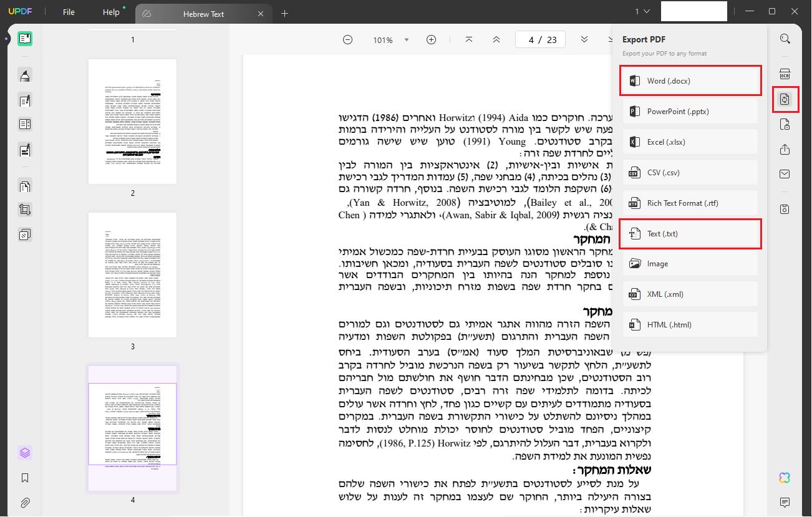Open the File menu
812x517 pixels.
[x=68, y=11]
